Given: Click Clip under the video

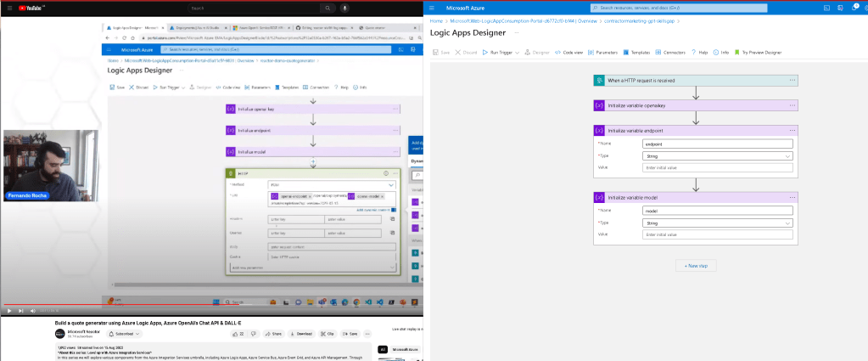Looking at the screenshot, I should click(328, 334).
